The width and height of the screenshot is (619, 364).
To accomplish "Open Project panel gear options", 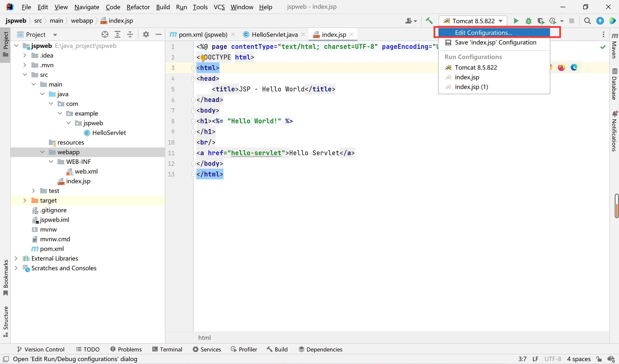I will tap(146, 34).
